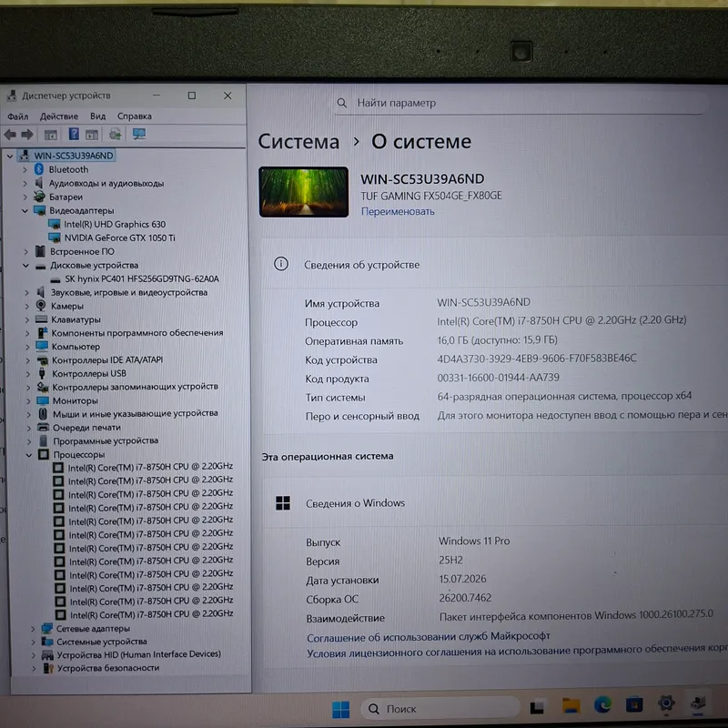728x728 pixels.
Task: Click Переименовать to rename the PC
Action: [x=398, y=211]
